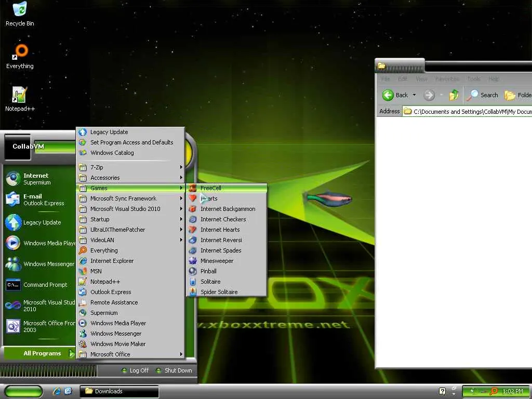Image resolution: width=532 pixels, height=399 pixels.
Task: Start Spider Solitaire game
Action: 227,292
